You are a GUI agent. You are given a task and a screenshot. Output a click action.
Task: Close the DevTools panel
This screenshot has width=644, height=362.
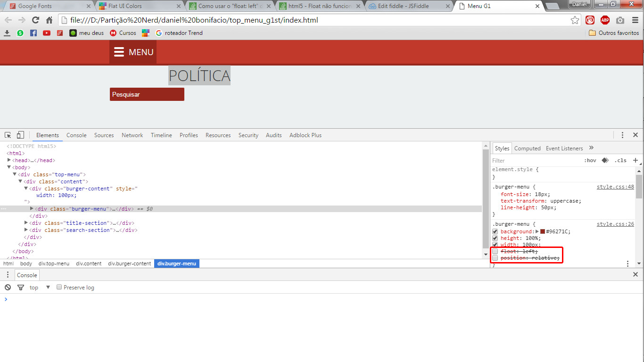click(x=636, y=135)
